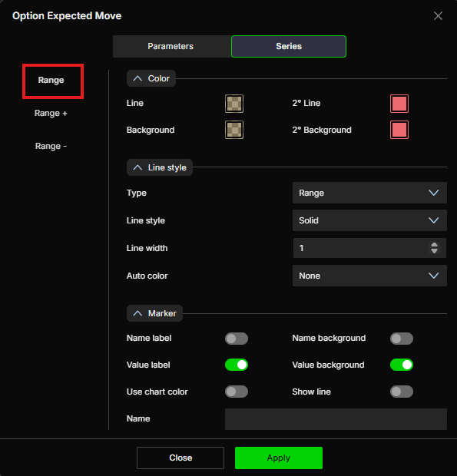This screenshot has width=457, height=476.
Task: Enable the Name background toggle
Action: tap(402, 339)
